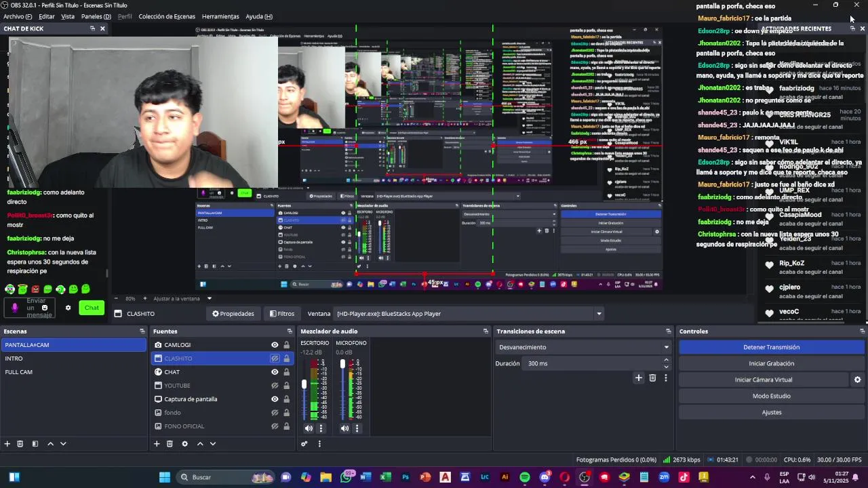Show the YOUTUBE source
Image resolution: width=868 pixels, height=488 pixels.
pyautogui.click(x=275, y=386)
